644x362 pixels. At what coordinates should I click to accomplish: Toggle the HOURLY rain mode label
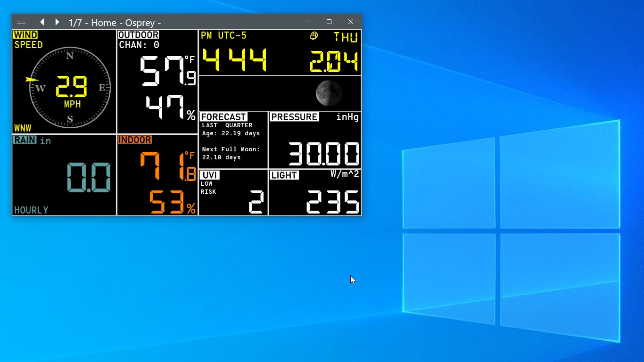[31, 210]
